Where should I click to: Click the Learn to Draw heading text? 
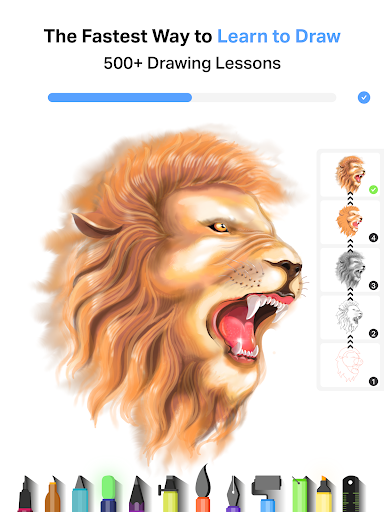[279, 36]
